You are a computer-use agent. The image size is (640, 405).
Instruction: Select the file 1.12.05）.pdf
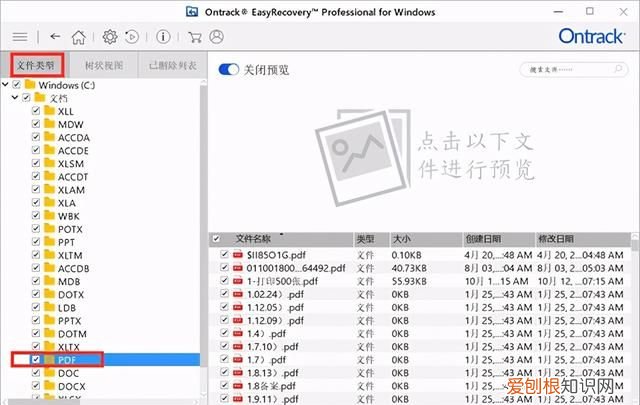[x=275, y=307]
